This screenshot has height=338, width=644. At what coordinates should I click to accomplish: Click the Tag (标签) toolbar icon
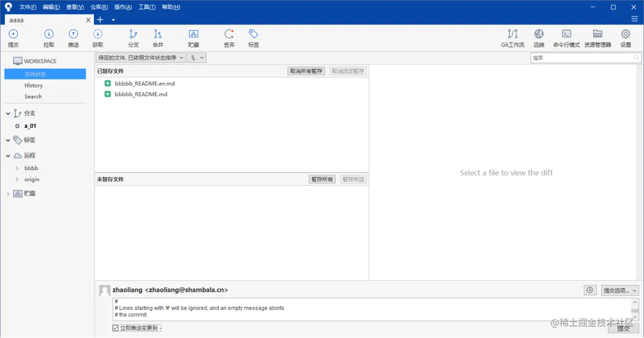click(x=253, y=34)
